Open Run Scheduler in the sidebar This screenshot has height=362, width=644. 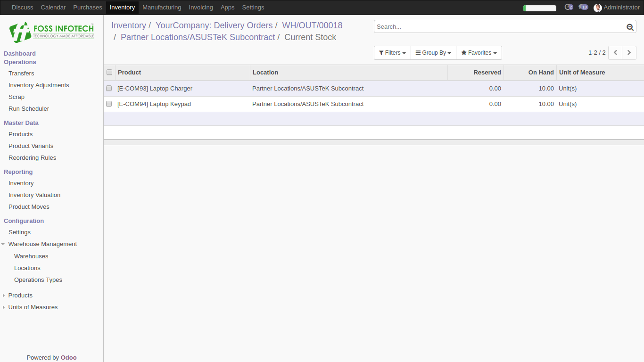29,109
